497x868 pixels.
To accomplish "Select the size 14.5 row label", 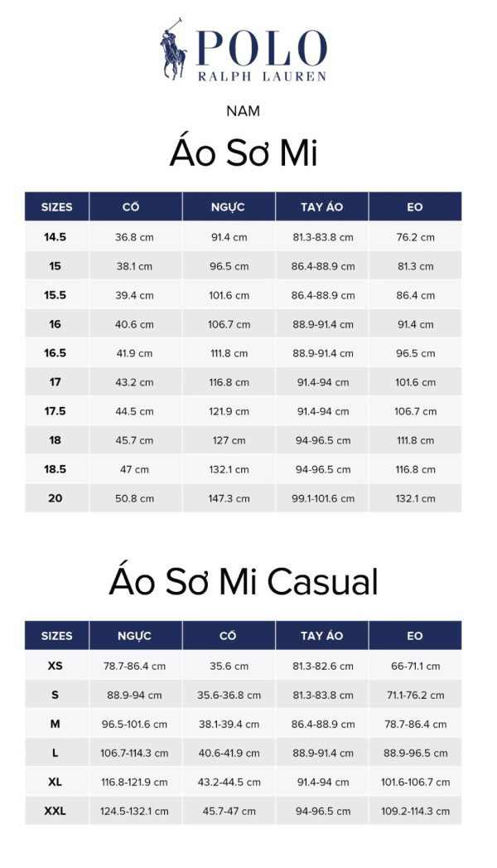I will [55, 237].
